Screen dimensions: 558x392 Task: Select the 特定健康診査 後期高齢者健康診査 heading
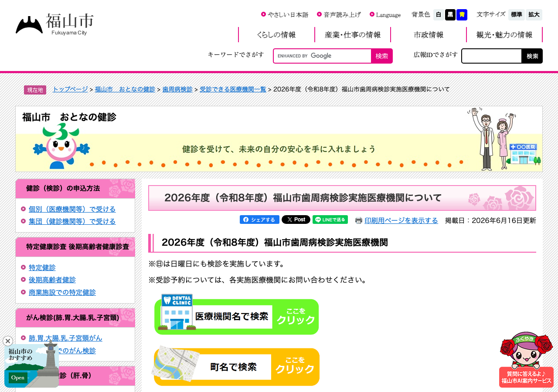click(75, 247)
